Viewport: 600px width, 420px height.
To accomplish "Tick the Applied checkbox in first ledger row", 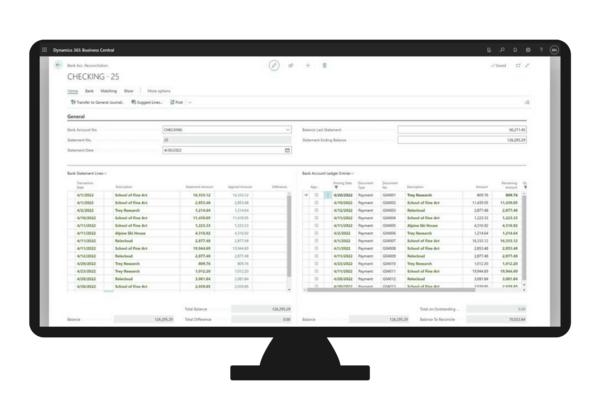I will [x=316, y=195].
